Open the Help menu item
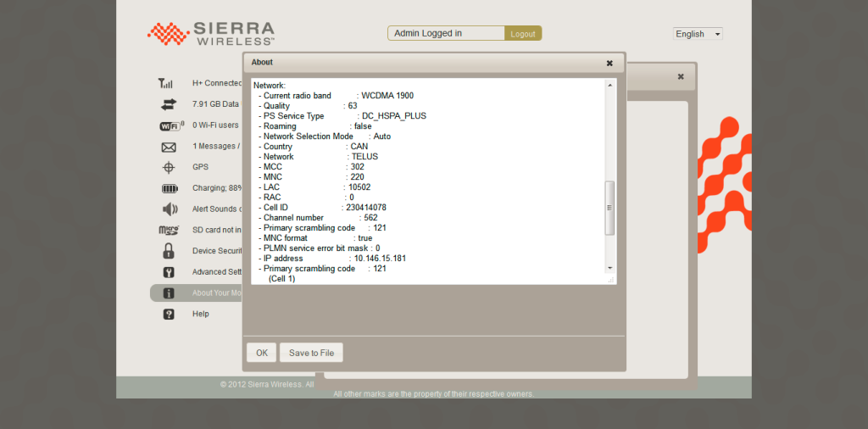 (x=200, y=314)
